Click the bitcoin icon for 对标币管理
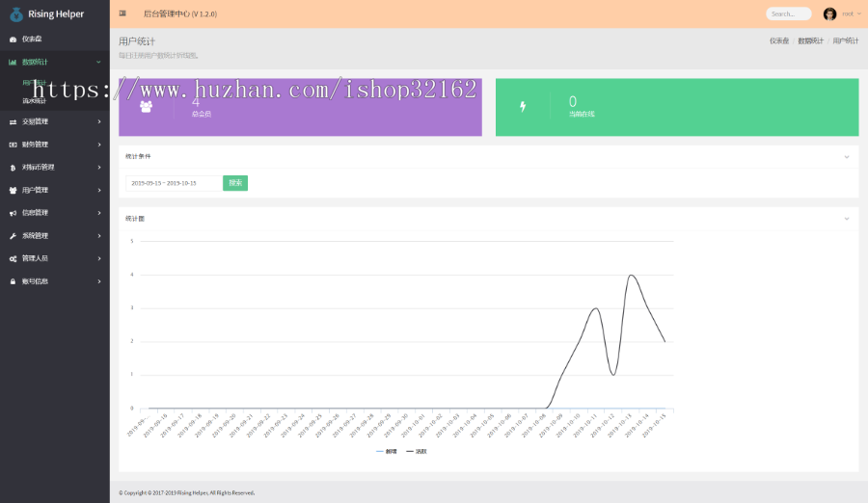Image resolution: width=868 pixels, height=503 pixels. click(13, 167)
